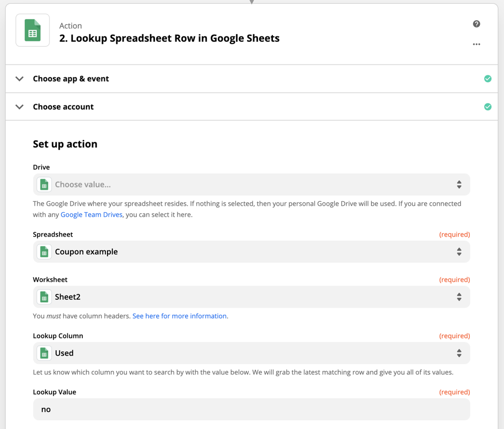Open the Worksheet dropdown showing Sheet2
This screenshot has width=504, height=429.
click(x=251, y=297)
